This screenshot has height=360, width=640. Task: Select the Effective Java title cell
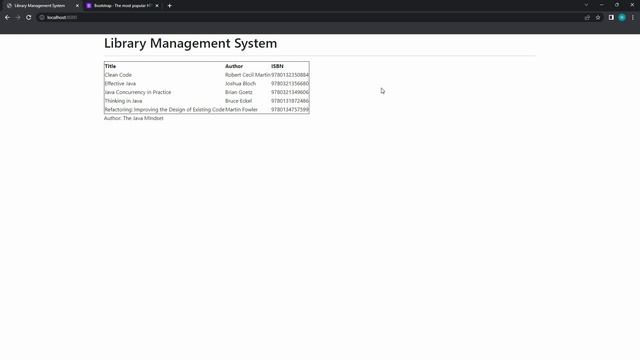120,84
